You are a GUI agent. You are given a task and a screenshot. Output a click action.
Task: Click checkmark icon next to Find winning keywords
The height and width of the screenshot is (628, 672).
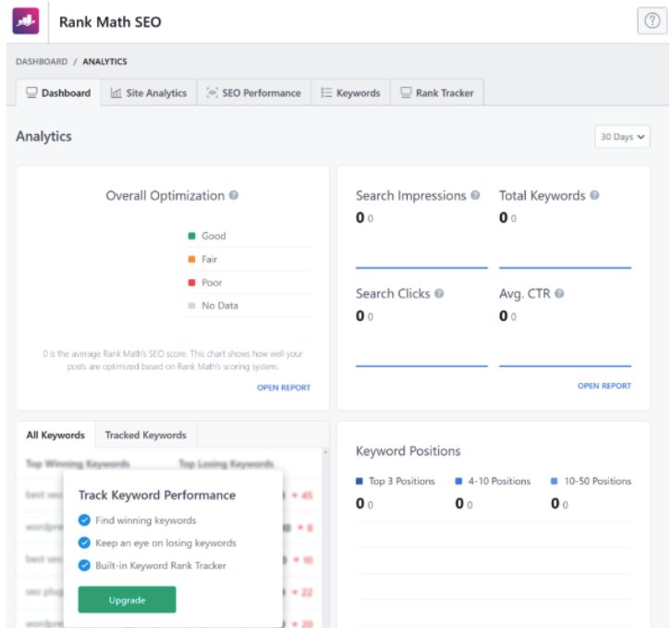tap(84, 520)
